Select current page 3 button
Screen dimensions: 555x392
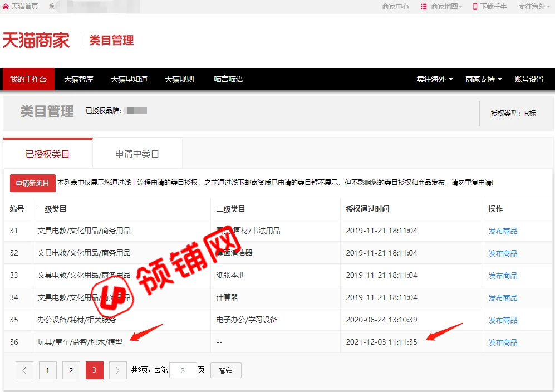click(95, 370)
